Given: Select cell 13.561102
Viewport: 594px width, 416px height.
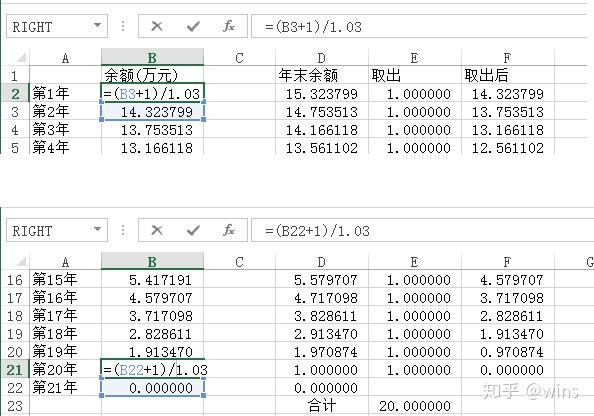Looking at the screenshot, I should tap(322, 147).
